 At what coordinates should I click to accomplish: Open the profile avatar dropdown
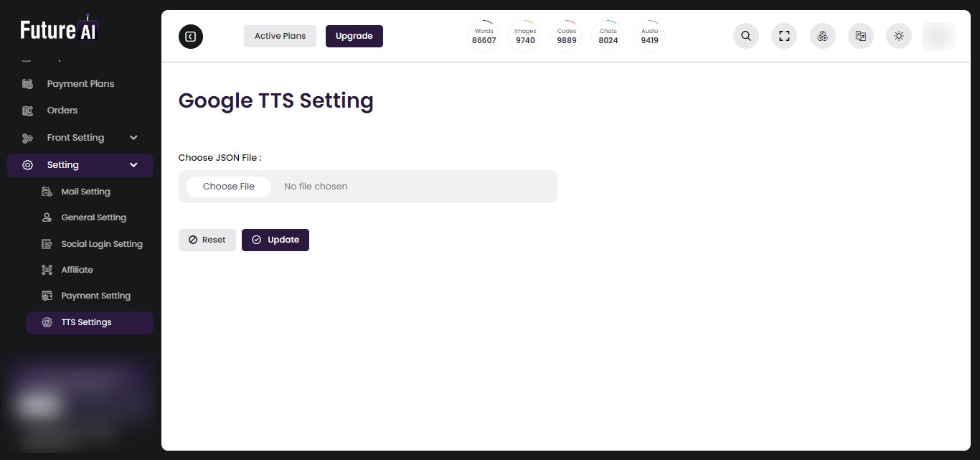[x=939, y=36]
